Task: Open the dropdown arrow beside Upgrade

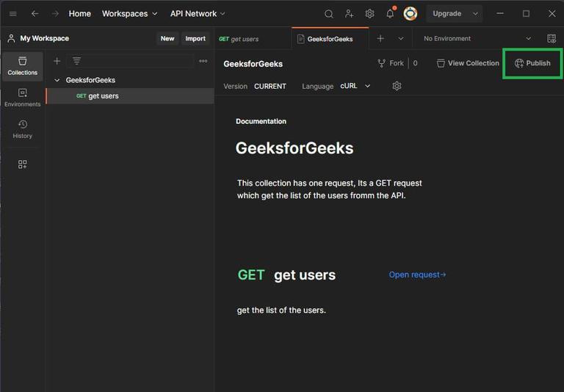Action: (475, 14)
